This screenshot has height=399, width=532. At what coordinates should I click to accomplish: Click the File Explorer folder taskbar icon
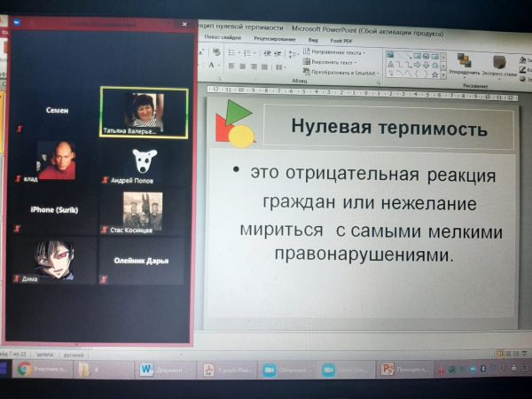(x=83, y=370)
